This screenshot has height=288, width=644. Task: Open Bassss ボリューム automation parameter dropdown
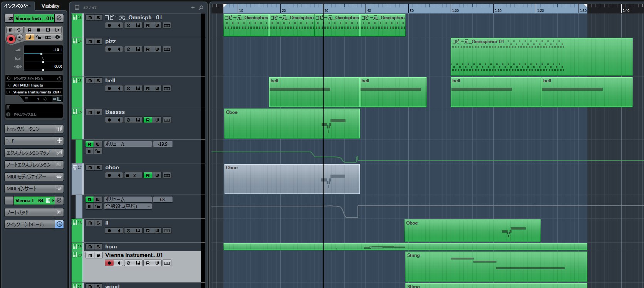(x=128, y=144)
